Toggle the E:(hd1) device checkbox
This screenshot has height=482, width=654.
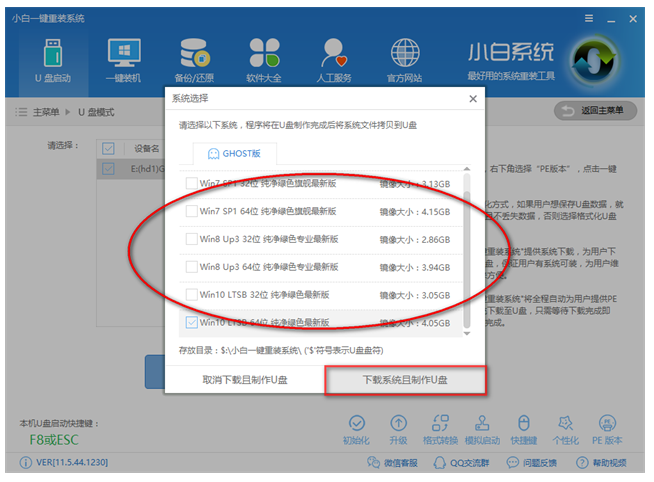[108, 169]
